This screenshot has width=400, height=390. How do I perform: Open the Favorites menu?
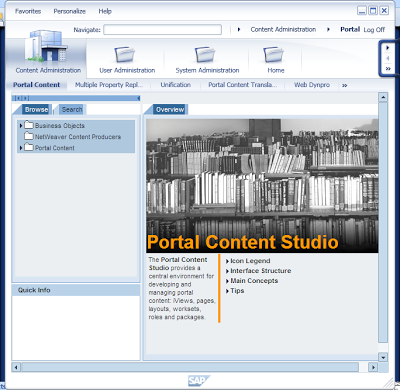pos(28,11)
